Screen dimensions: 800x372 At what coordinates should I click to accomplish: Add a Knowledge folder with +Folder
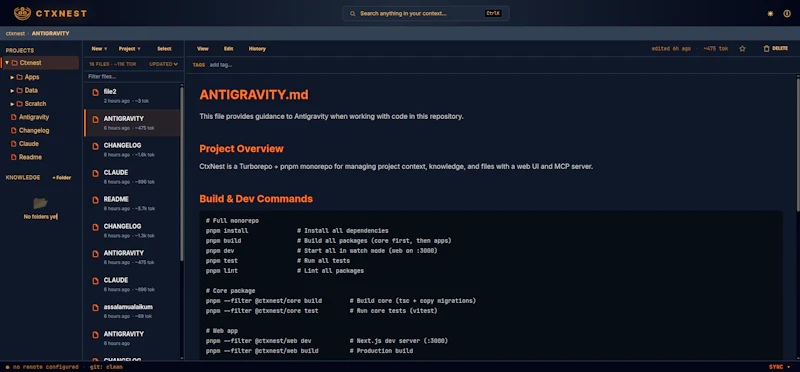pos(62,178)
